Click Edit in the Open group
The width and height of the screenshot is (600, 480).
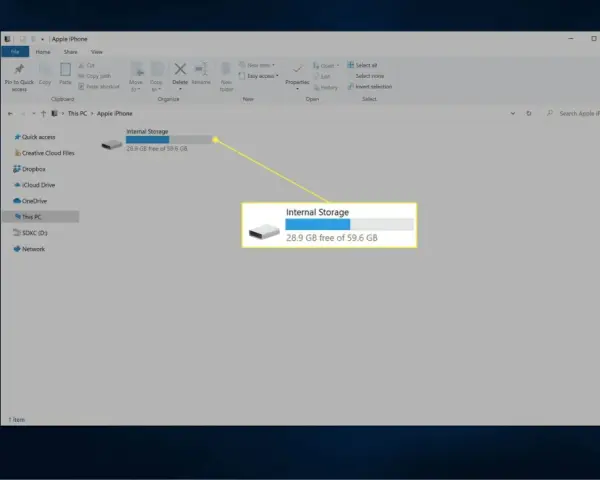(322, 77)
